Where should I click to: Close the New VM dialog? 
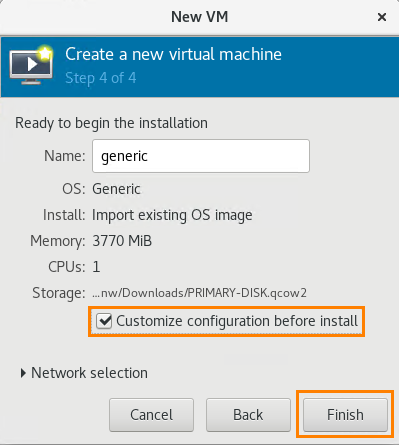click(382, 17)
